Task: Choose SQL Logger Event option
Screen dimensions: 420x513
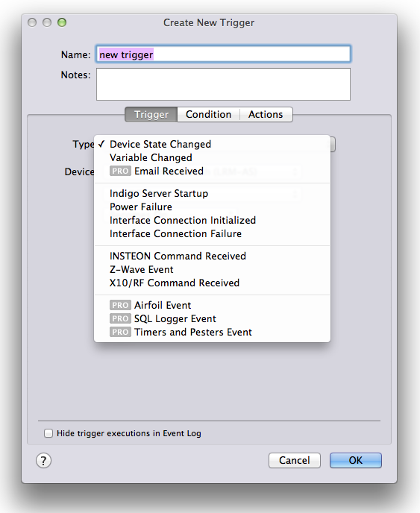Action: (212, 318)
